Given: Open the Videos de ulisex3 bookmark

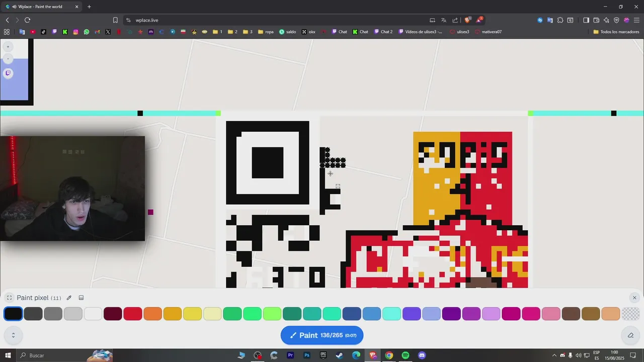Looking at the screenshot, I should coord(421,32).
